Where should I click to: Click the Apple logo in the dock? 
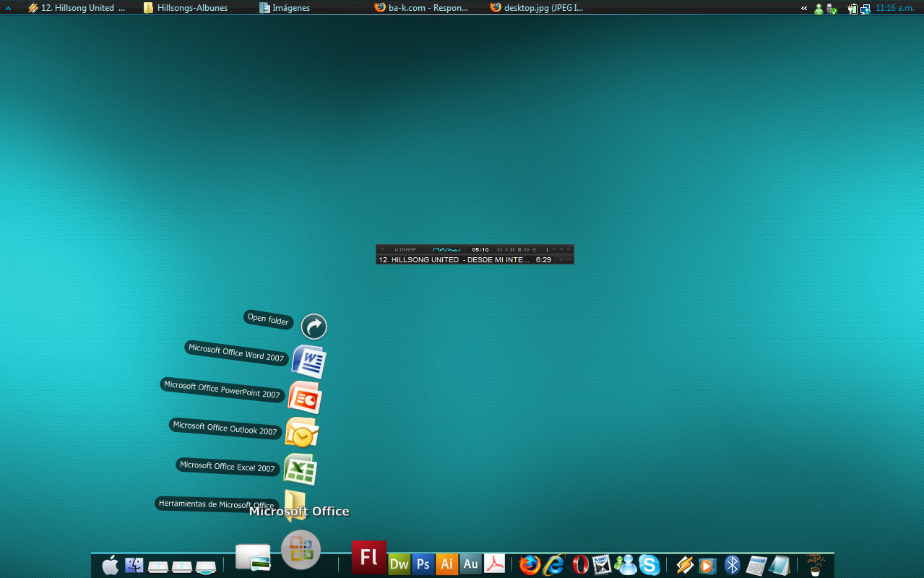point(110,566)
